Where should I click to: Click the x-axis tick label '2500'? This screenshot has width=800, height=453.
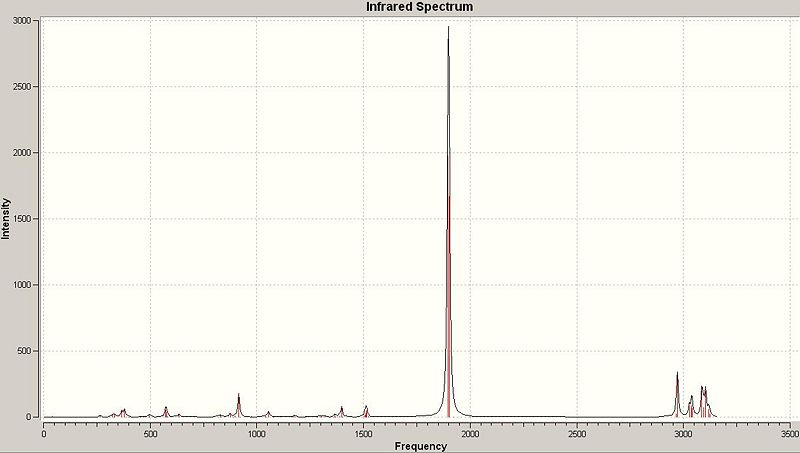point(577,434)
